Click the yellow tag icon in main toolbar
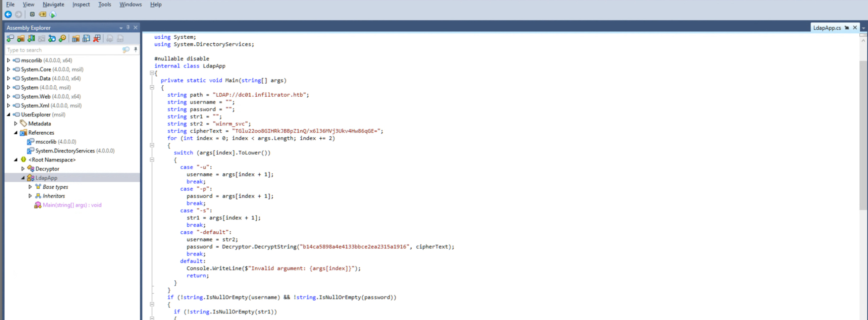Screen dimensions: 868x320 (43, 15)
